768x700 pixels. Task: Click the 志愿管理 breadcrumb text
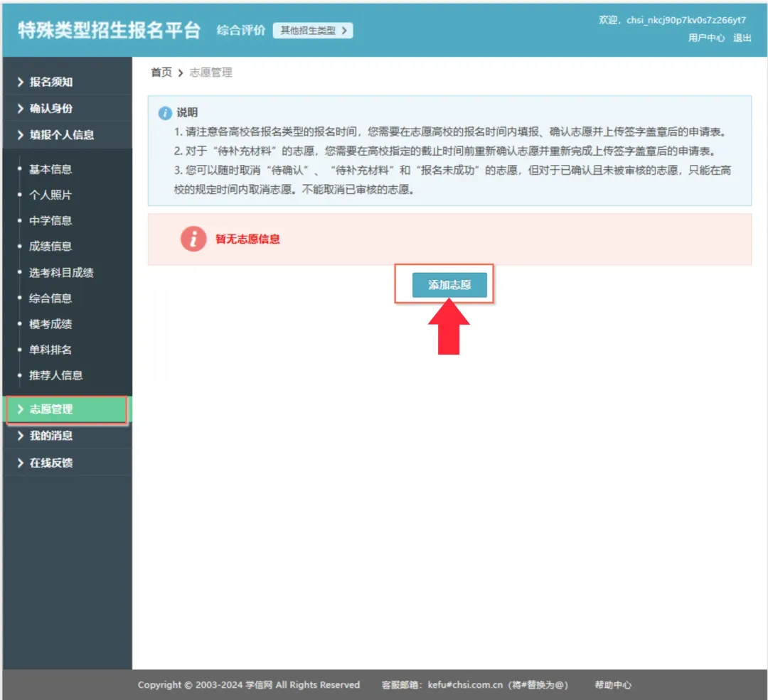tap(210, 72)
